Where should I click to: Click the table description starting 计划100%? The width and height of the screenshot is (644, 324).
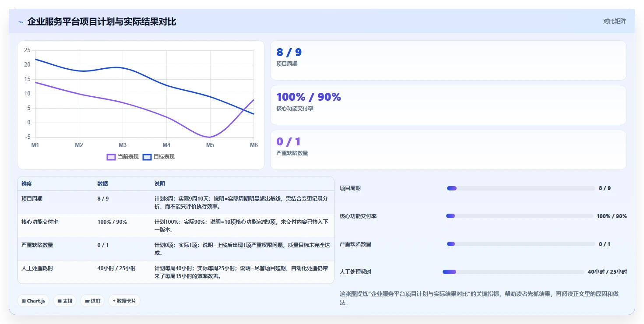coord(242,226)
